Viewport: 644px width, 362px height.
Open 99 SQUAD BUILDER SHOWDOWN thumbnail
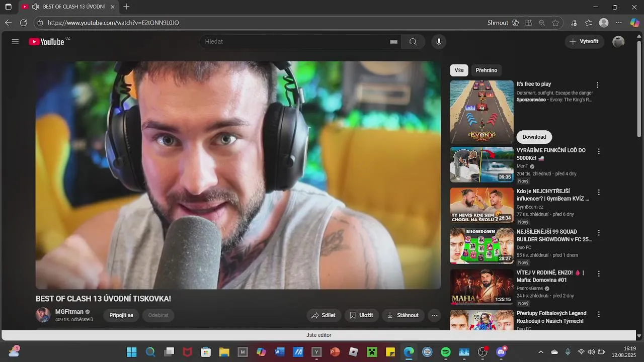click(481, 246)
